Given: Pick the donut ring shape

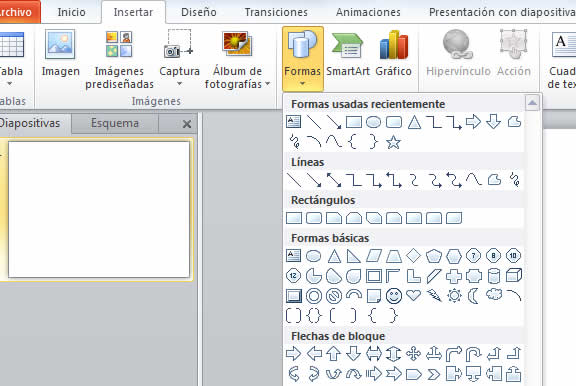Looking at the screenshot, I should (313, 296).
